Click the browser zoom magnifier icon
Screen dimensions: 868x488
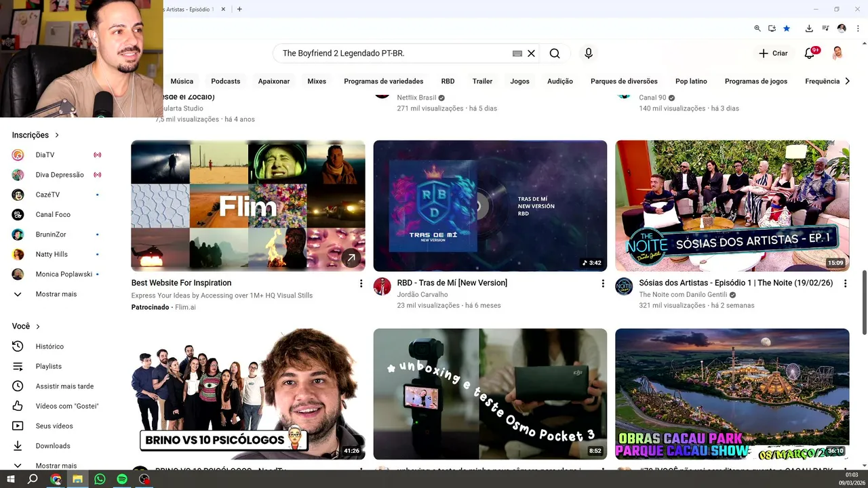coord(757,28)
